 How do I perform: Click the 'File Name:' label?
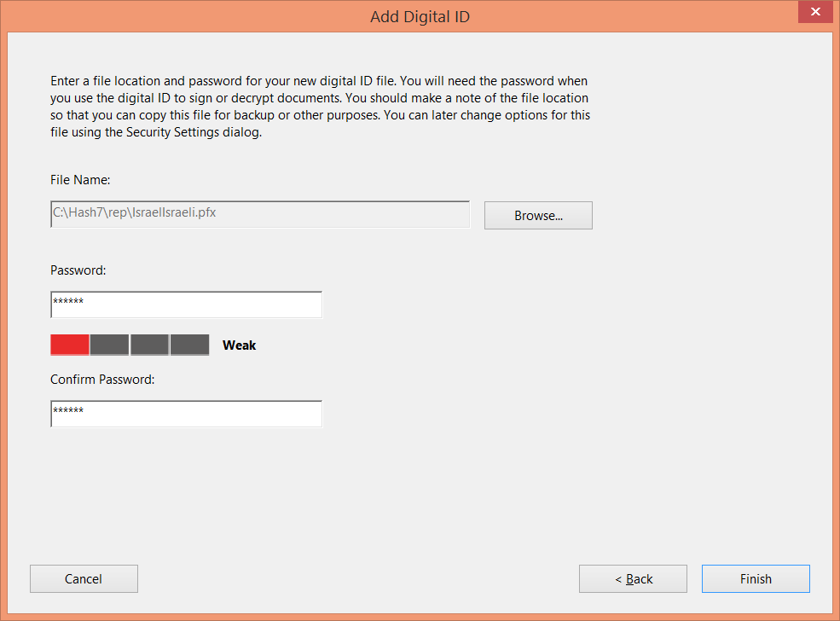pyautogui.click(x=80, y=180)
